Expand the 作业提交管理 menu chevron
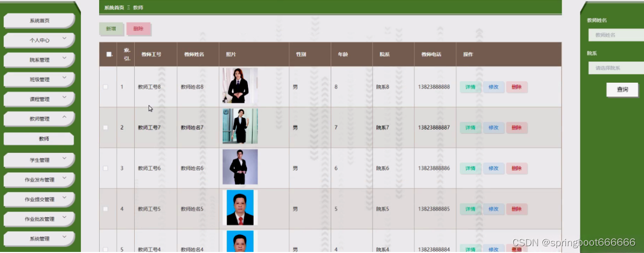The width and height of the screenshot is (644, 253). coord(65,197)
